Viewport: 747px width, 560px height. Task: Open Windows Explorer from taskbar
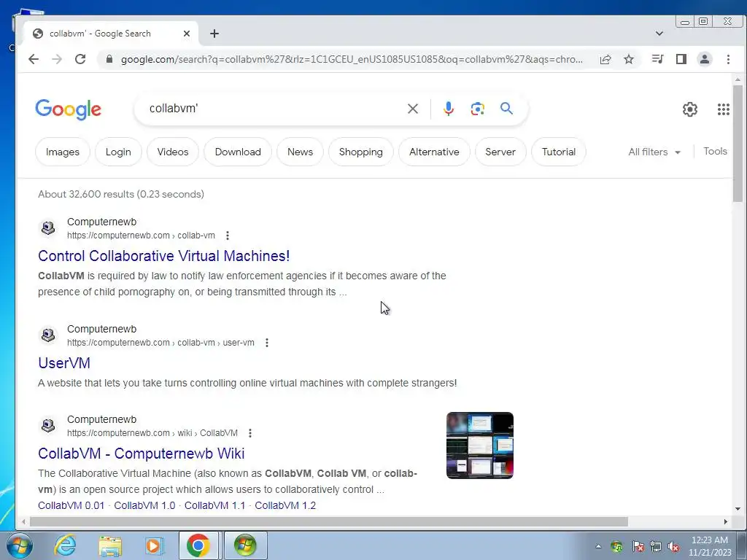click(x=110, y=545)
